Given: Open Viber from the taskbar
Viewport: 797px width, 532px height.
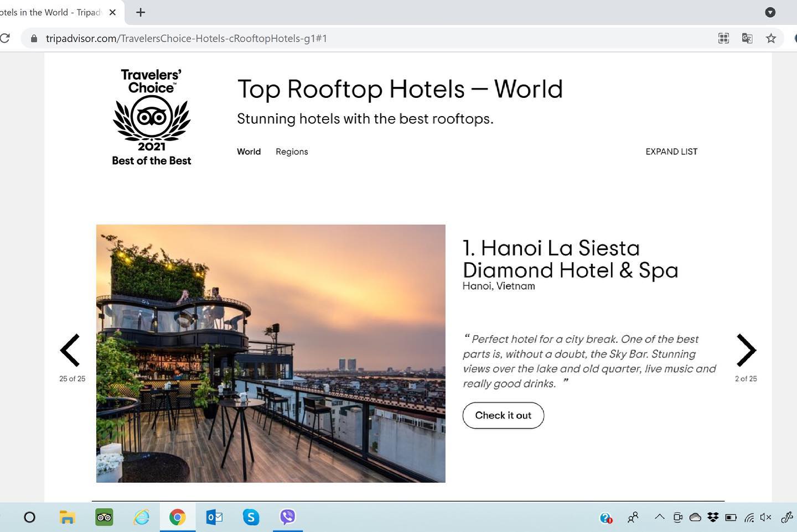Looking at the screenshot, I should tap(287, 517).
